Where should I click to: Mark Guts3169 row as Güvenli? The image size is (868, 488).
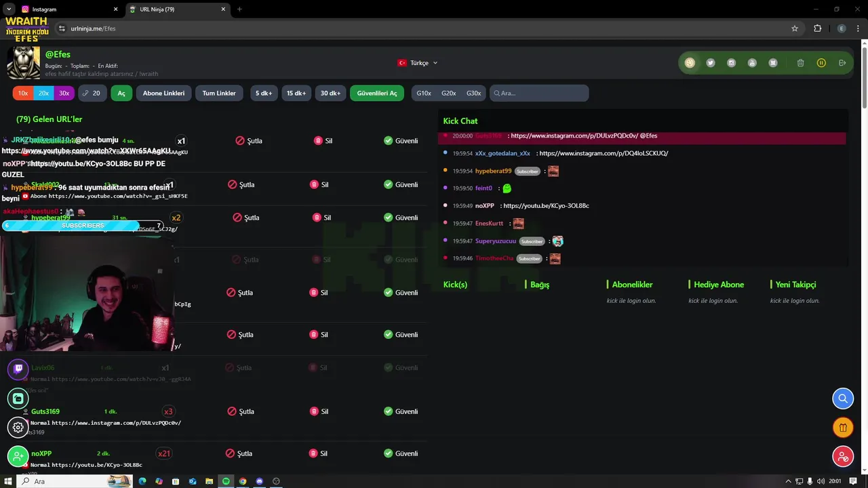point(401,411)
